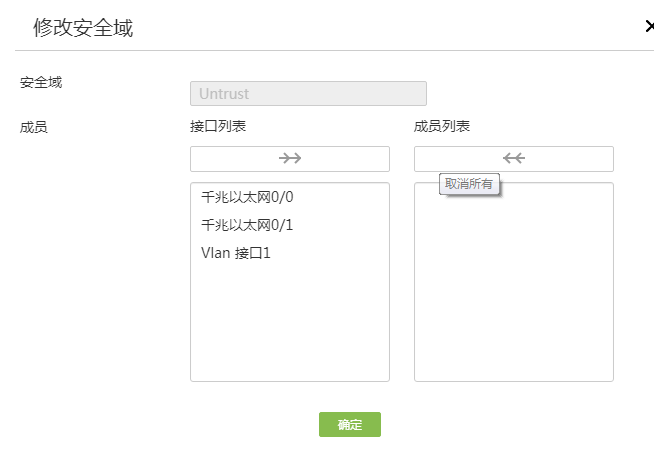Click the 取消所有 tooltip
The width and height of the screenshot is (654, 451).
coord(469,185)
